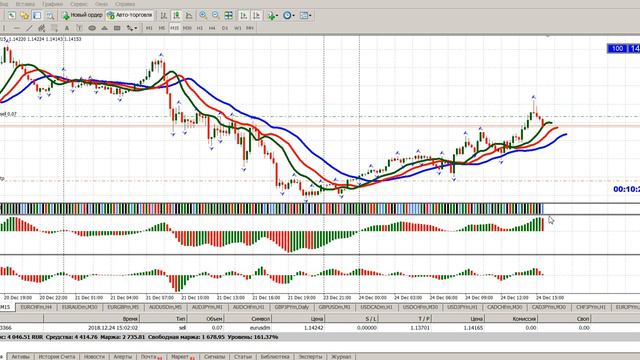The width and height of the screenshot is (640, 360).
Task: Switch timeframe to D1
Action: (x=225, y=28)
